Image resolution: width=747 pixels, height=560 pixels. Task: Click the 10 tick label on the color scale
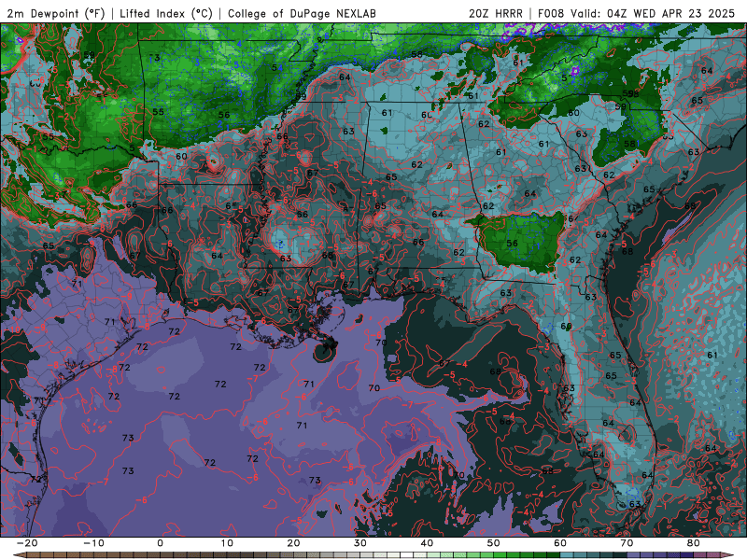point(227,543)
